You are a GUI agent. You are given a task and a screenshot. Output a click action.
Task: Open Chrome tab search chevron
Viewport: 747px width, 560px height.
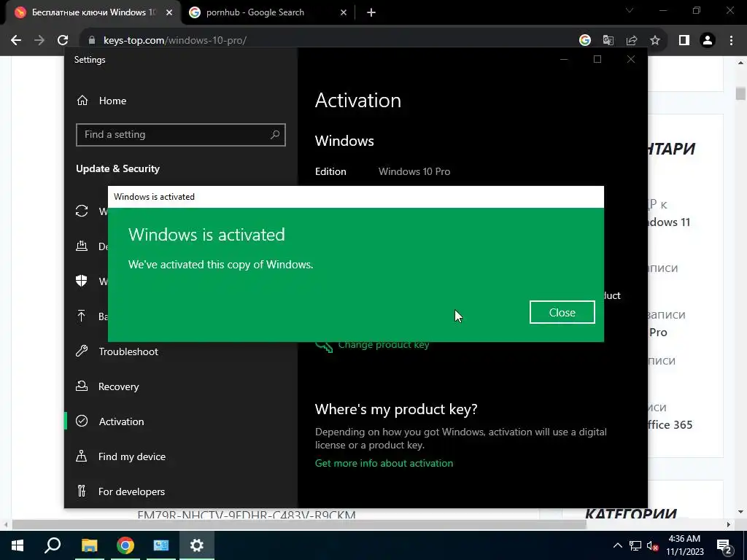(630, 10)
